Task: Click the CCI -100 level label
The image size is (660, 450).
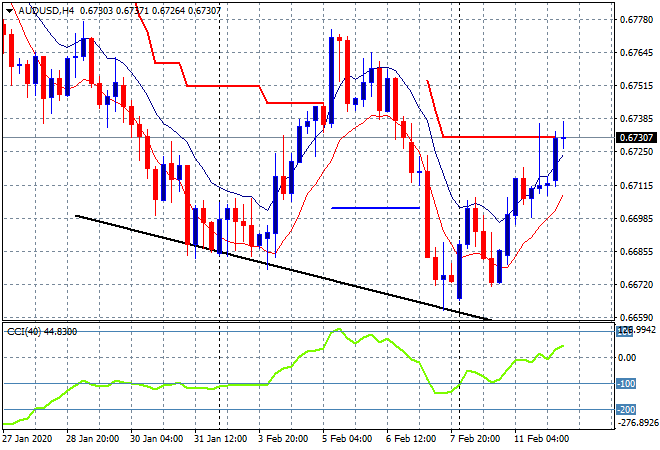Action: (626, 383)
